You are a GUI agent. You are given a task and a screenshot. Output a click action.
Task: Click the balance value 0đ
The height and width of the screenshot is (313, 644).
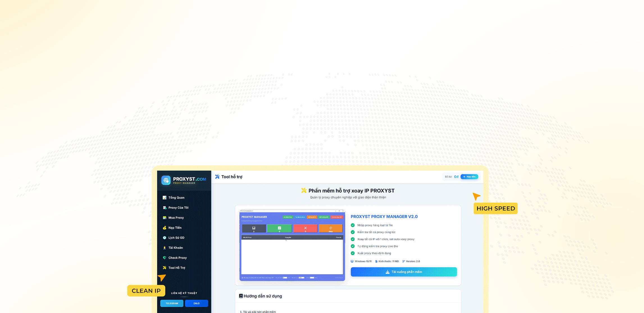(x=456, y=177)
